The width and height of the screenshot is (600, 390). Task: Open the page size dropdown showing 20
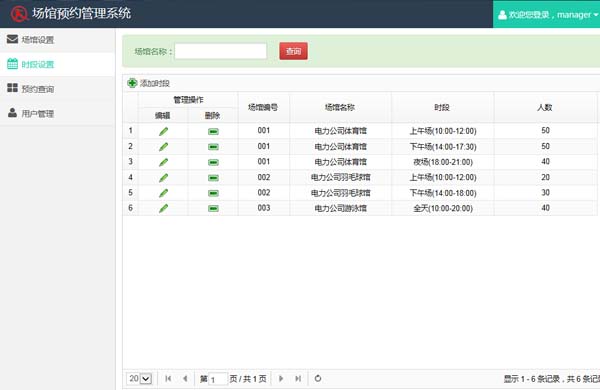(139, 379)
